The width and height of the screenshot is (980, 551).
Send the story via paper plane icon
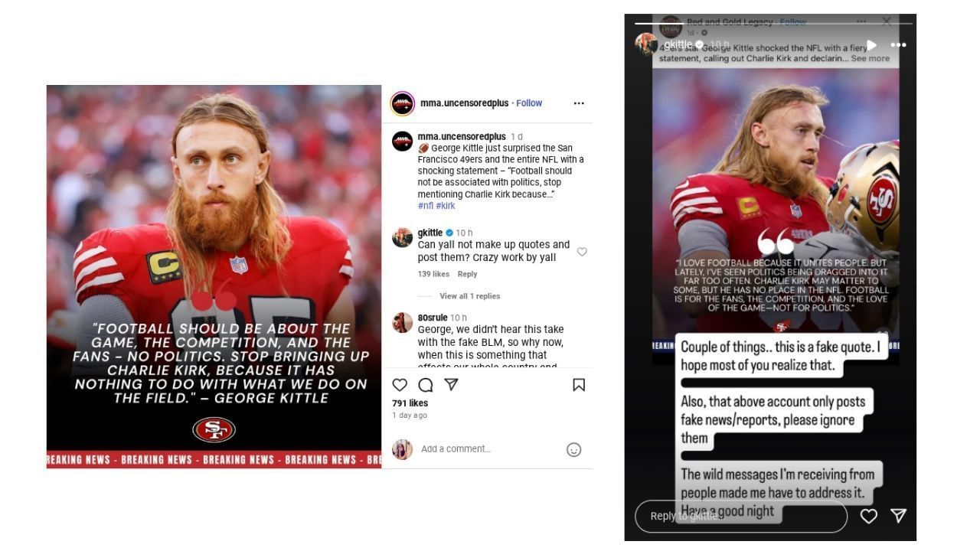[x=899, y=516]
